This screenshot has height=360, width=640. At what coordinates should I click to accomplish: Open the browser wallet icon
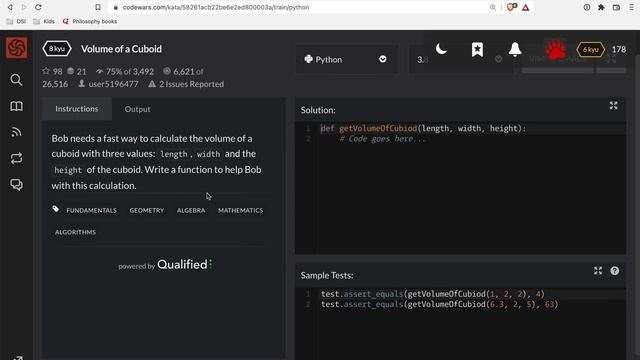click(616, 7)
